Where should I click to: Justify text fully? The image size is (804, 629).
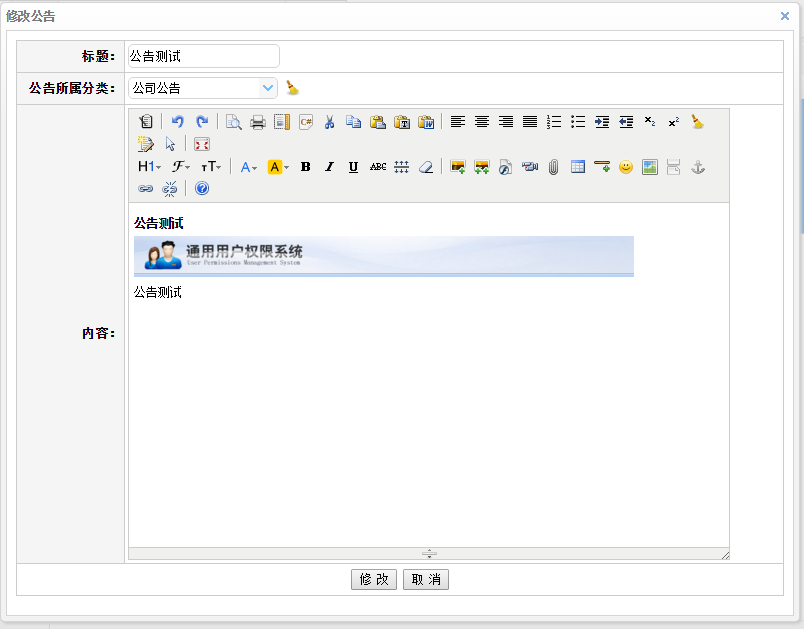(530, 121)
